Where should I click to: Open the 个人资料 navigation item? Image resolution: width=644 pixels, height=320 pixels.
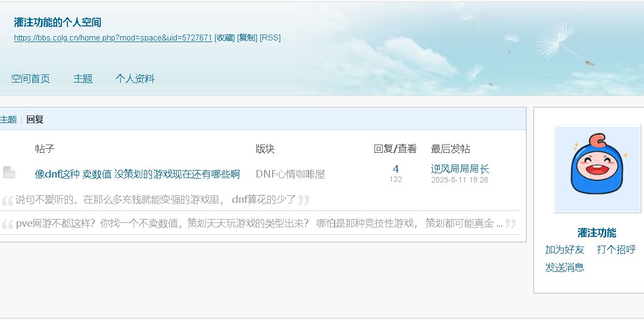pyautogui.click(x=135, y=79)
